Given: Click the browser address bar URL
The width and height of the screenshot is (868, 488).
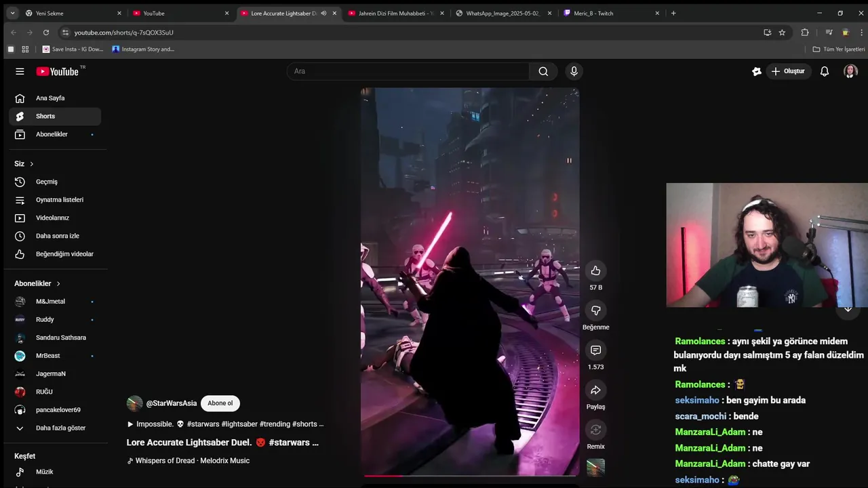Looking at the screenshot, I should (124, 33).
